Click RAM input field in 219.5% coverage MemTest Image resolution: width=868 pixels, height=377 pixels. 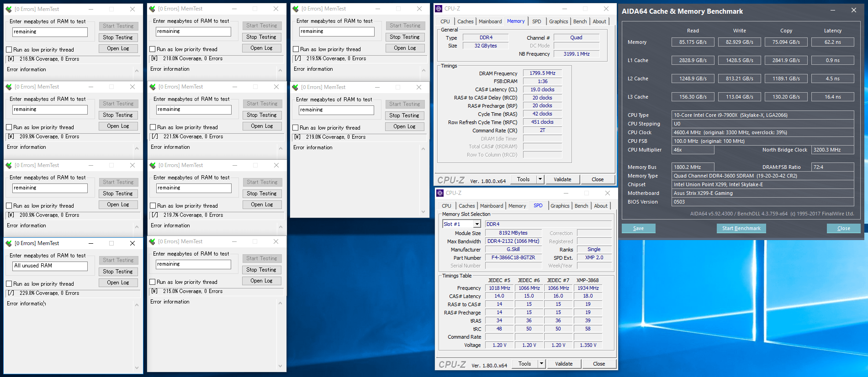337,31
